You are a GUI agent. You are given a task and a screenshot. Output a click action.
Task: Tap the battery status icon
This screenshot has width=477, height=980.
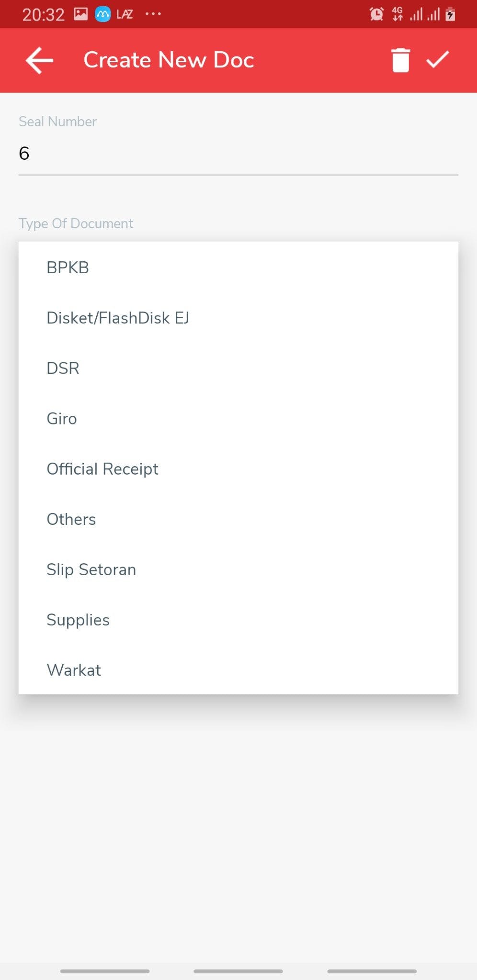[450, 14]
